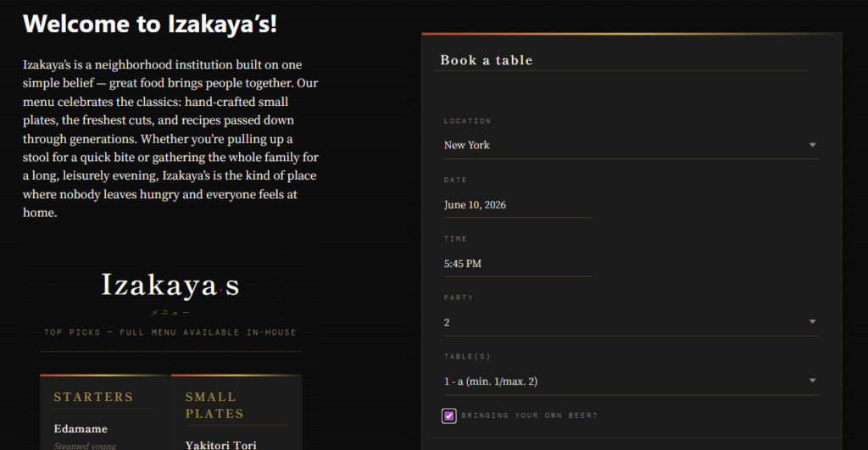
Task: Click the Location dropdown arrow icon
Action: coord(812,145)
